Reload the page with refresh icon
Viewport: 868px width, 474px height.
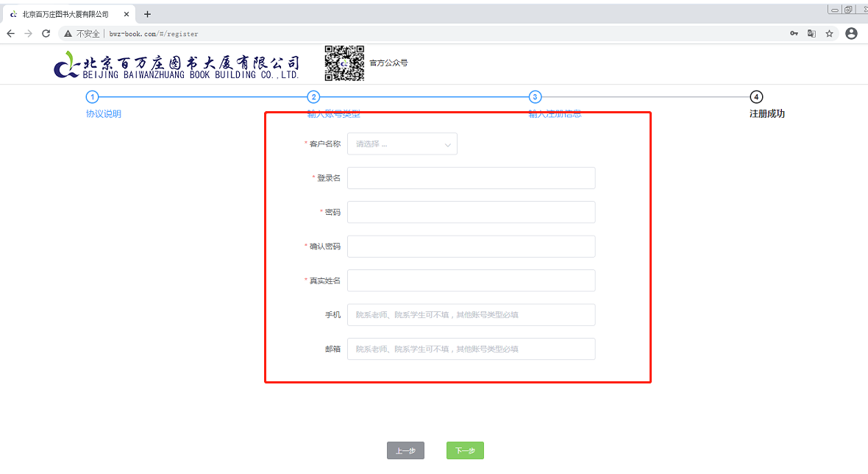(46, 34)
